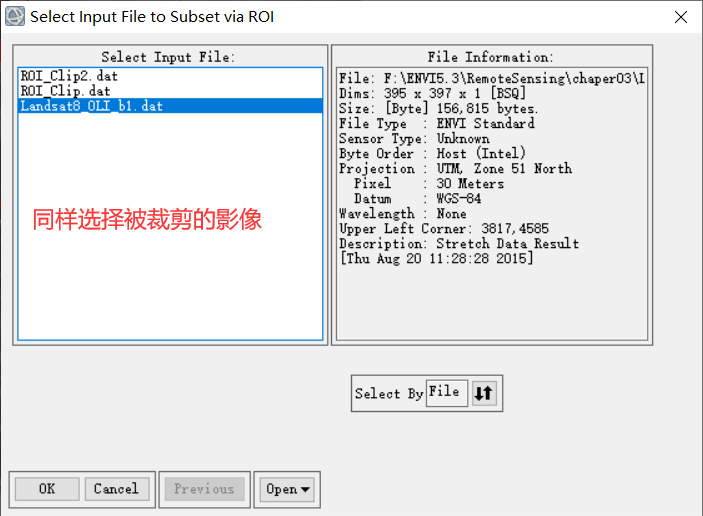Confirm the selection with OK

pyautogui.click(x=47, y=489)
